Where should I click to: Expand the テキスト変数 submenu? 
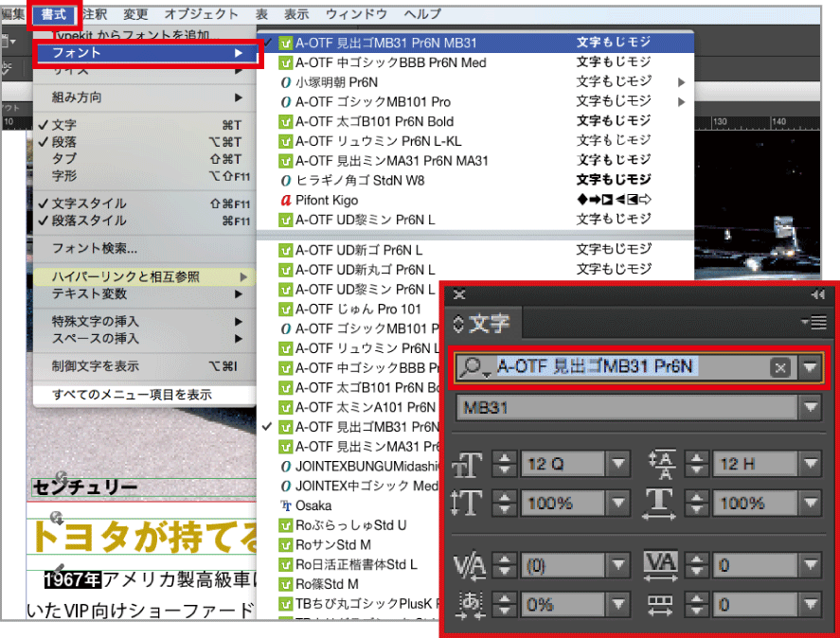[x=145, y=294]
